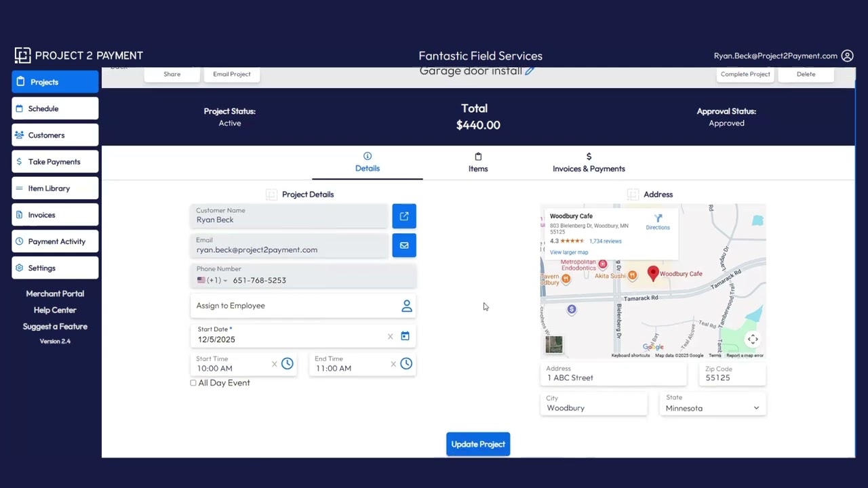Click the Version 2.4 text
Image resolution: width=868 pixels, height=488 pixels.
pos(55,341)
